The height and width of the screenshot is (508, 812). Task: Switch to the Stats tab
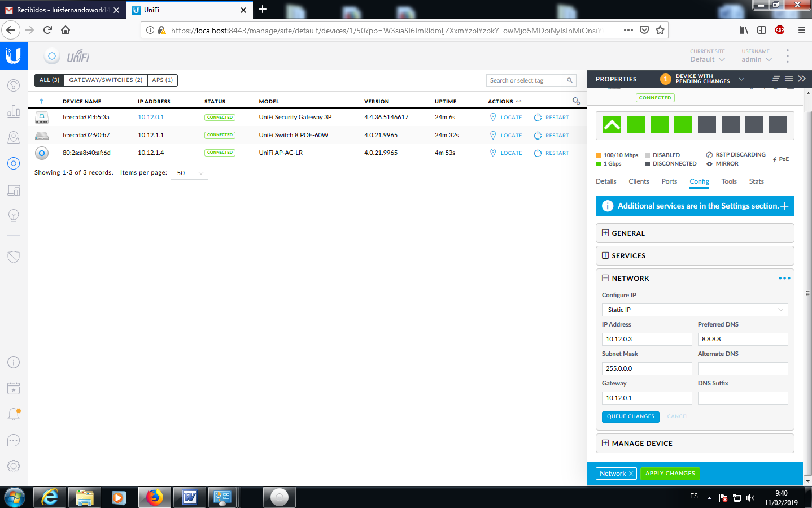coord(756,181)
